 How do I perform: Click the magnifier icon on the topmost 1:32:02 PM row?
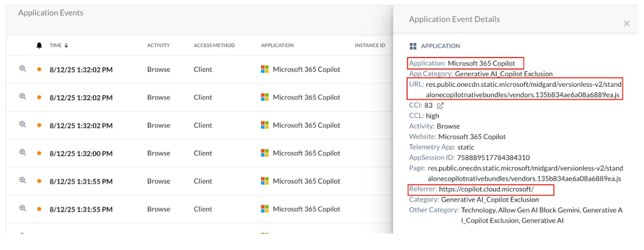pyautogui.click(x=22, y=69)
